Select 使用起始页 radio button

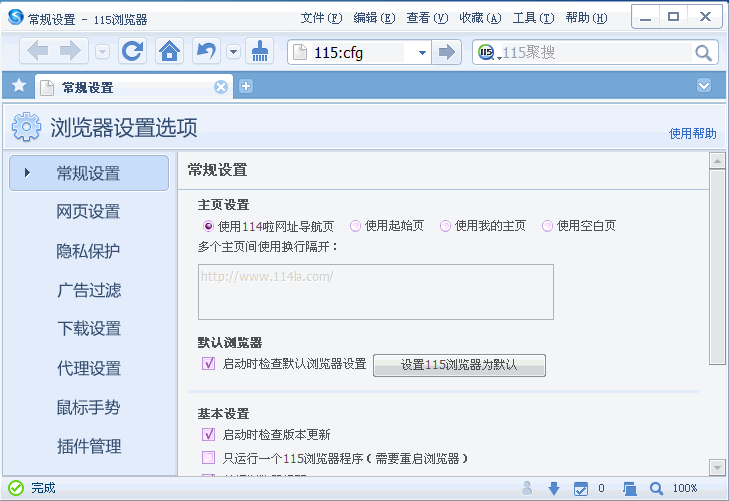(355, 226)
